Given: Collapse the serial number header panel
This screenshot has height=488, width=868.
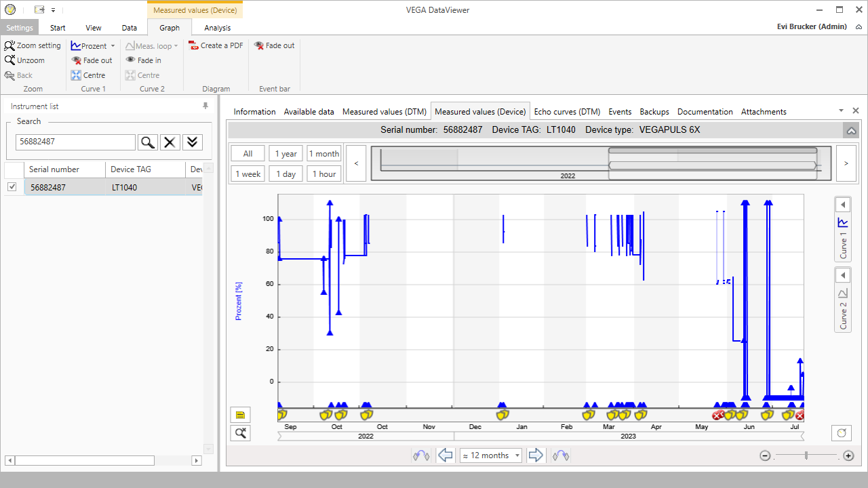Looking at the screenshot, I should click(851, 129).
